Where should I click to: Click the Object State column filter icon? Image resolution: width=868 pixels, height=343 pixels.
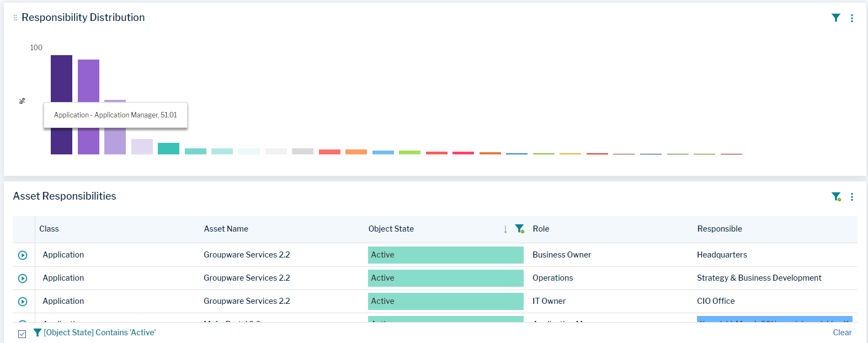519,229
